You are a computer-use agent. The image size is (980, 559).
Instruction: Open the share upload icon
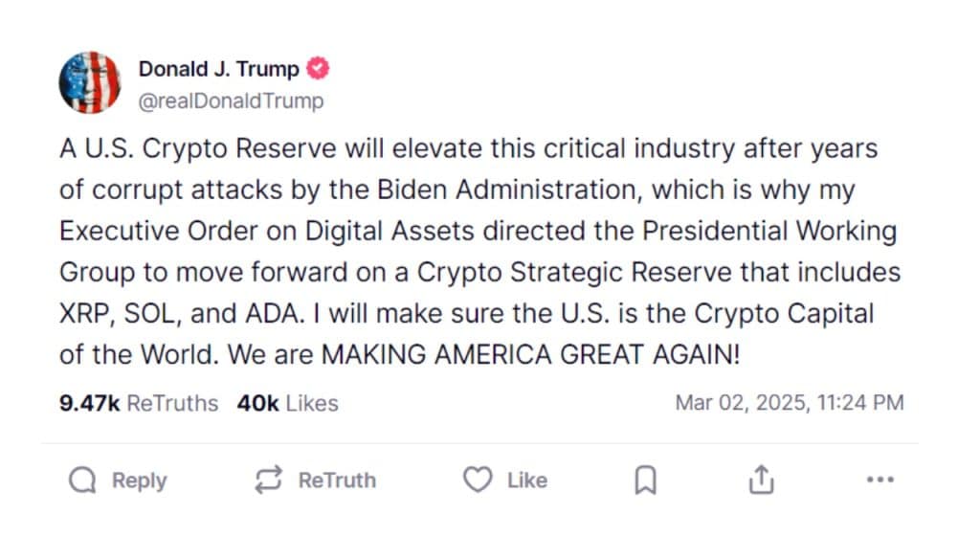[761, 480]
